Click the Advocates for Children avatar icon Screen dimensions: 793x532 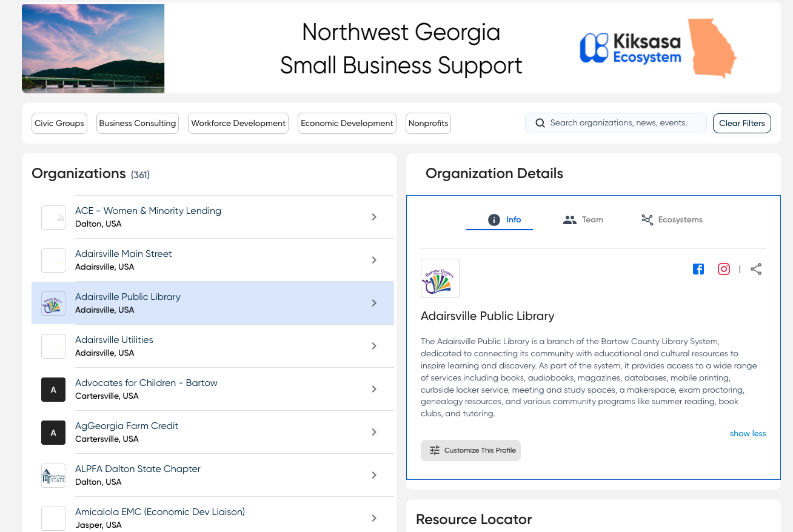click(53, 389)
